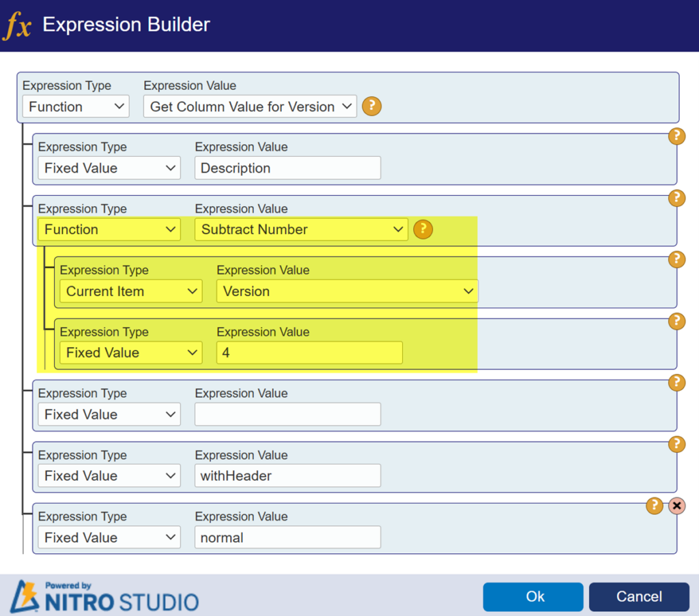Click help icon next to Subtract Number dropdown

point(423,229)
